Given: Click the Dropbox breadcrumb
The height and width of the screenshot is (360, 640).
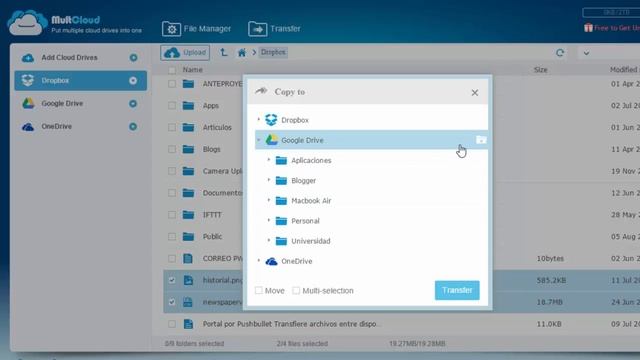Looking at the screenshot, I should 273,52.
